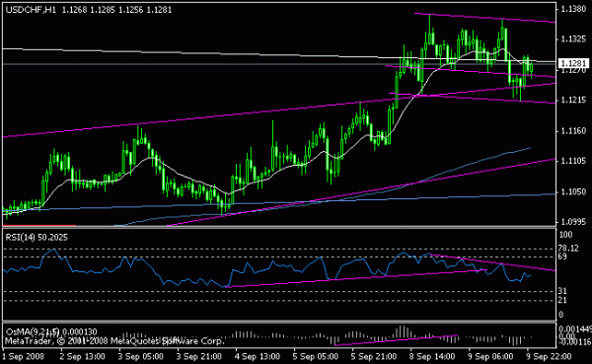Click the RSI level label 78.12

click(568, 249)
